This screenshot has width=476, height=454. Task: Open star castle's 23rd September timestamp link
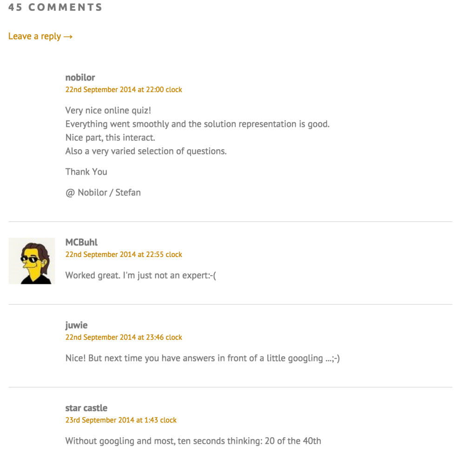(121, 420)
